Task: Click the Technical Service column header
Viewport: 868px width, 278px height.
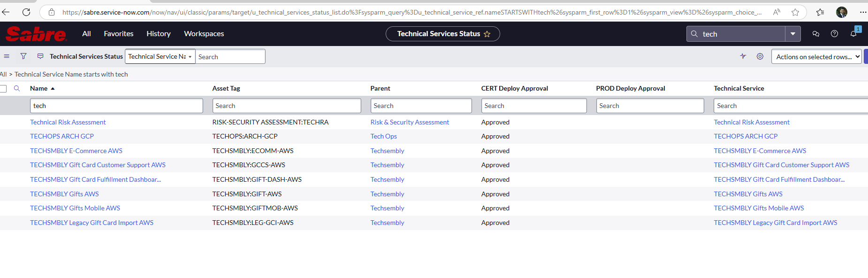Action: [739, 88]
